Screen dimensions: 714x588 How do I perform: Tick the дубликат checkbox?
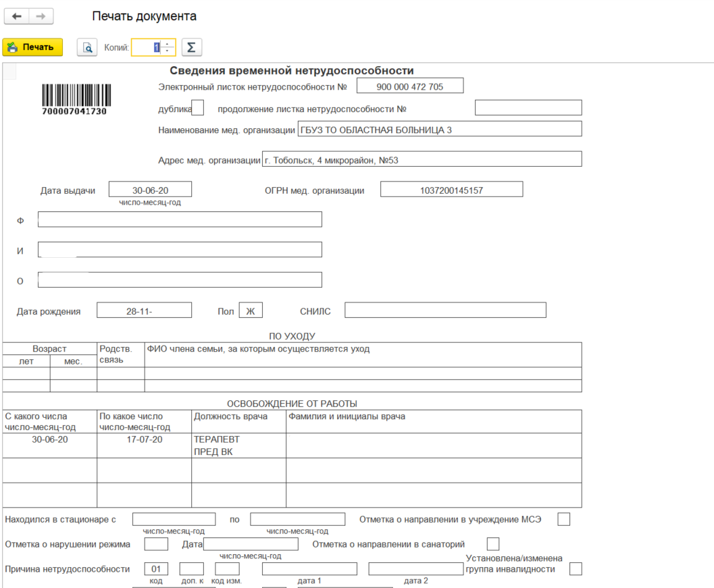198,107
